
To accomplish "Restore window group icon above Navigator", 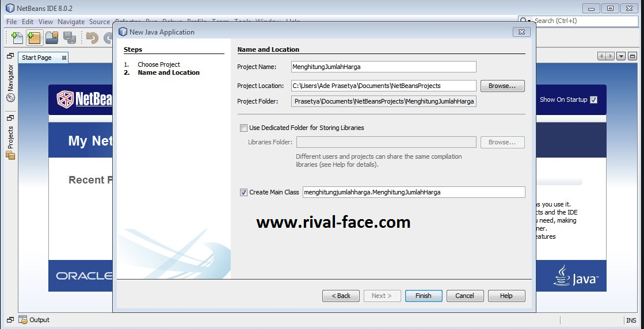I will coord(10,56).
